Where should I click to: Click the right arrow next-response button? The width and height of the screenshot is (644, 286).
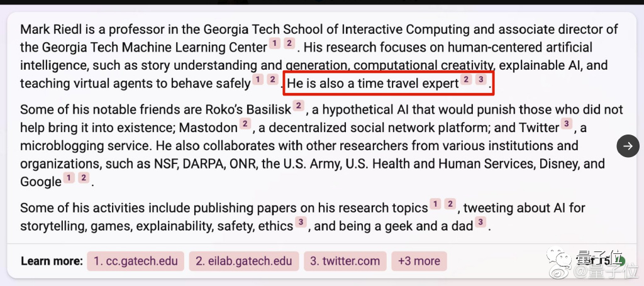(628, 146)
